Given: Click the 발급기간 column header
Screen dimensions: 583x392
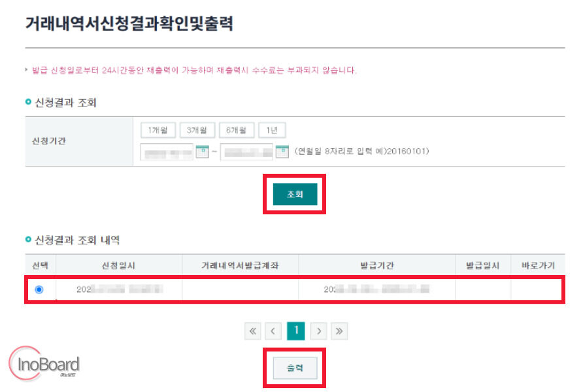Looking at the screenshot, I should coord(376,265).
